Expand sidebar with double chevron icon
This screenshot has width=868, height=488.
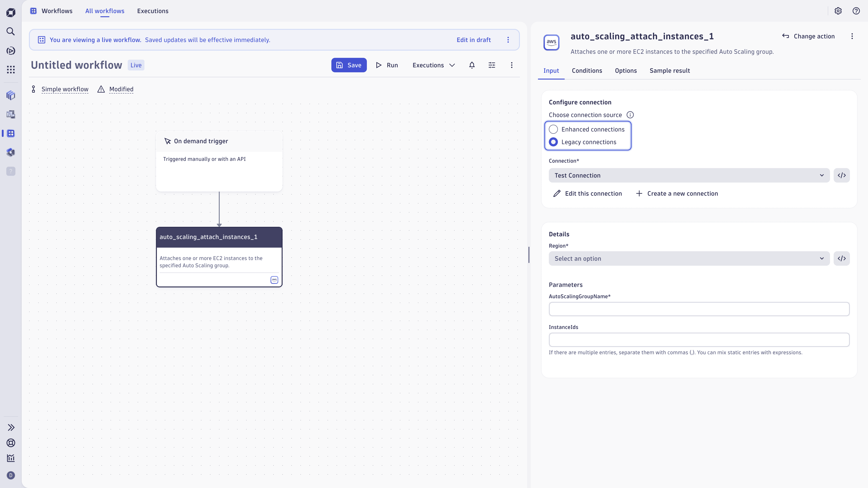point(11,427)
